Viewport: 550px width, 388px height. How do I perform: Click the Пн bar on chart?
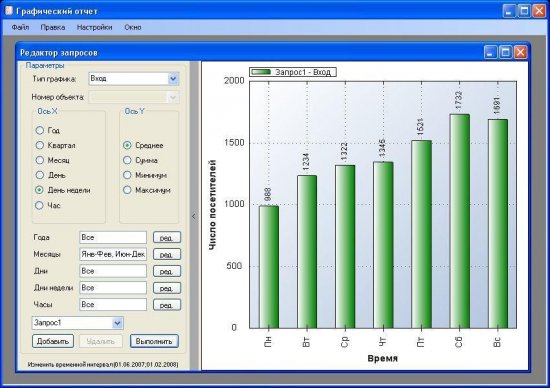click(x=269, y=267)
